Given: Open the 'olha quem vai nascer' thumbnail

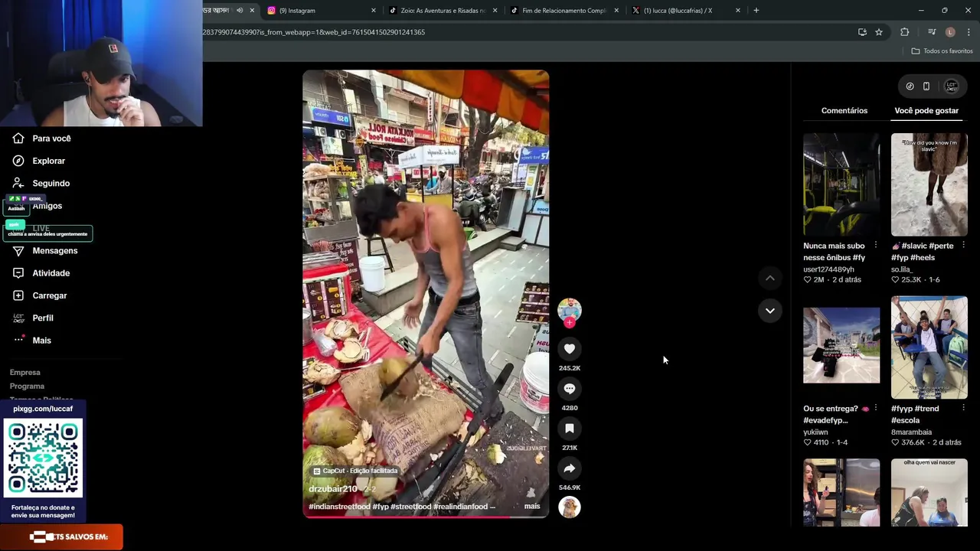Looking at the screenshot, I should (929, 493).
